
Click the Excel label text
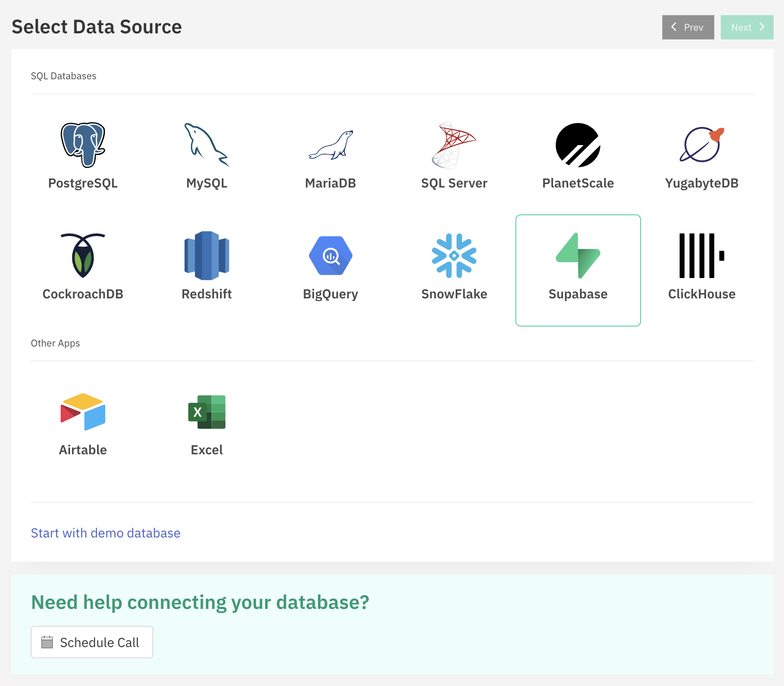[207, 450]
